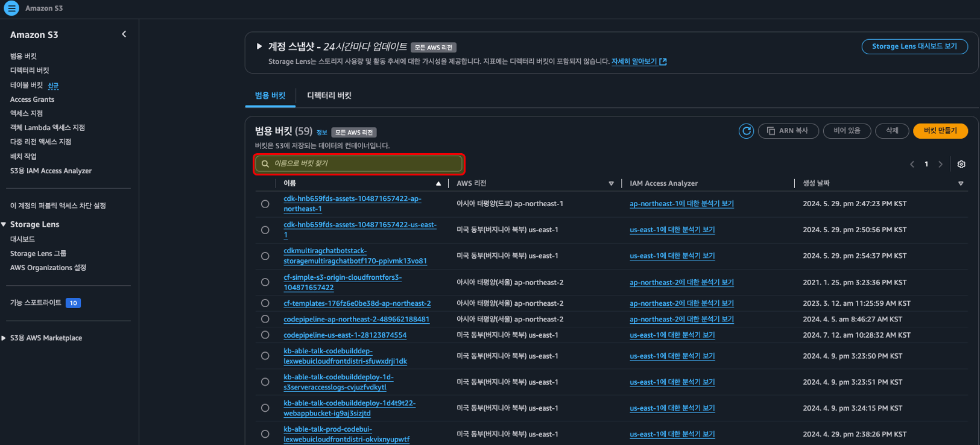Image resolution: width=980 pixels, height=445 pixels.
Task: Open bucket codepipeline-ap-northeast-2-489662188481
Action: [x=356, y=320]
